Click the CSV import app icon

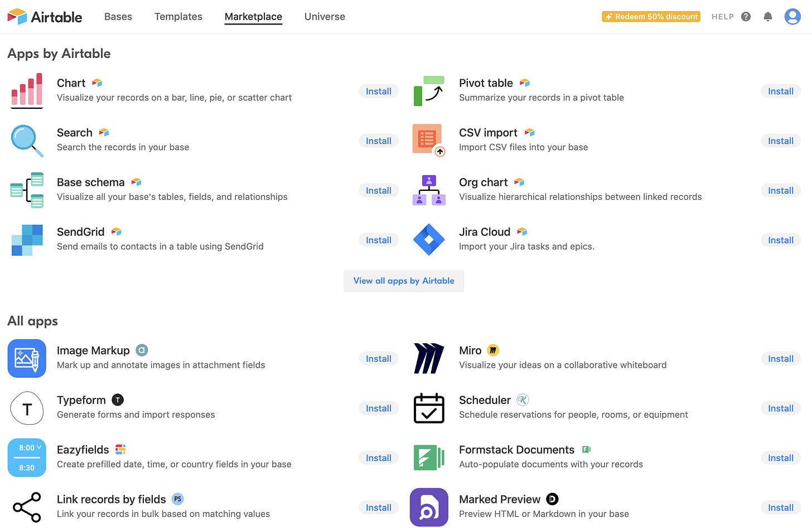[x=429, y=140]
